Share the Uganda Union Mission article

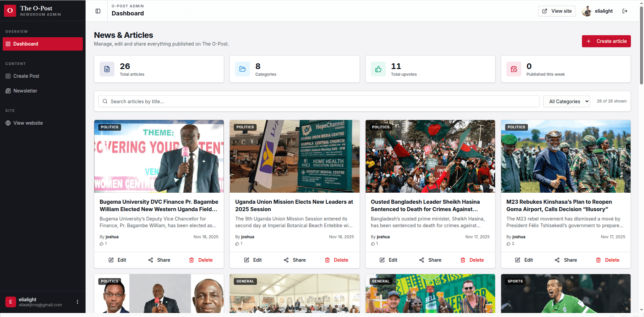point(294,260)
